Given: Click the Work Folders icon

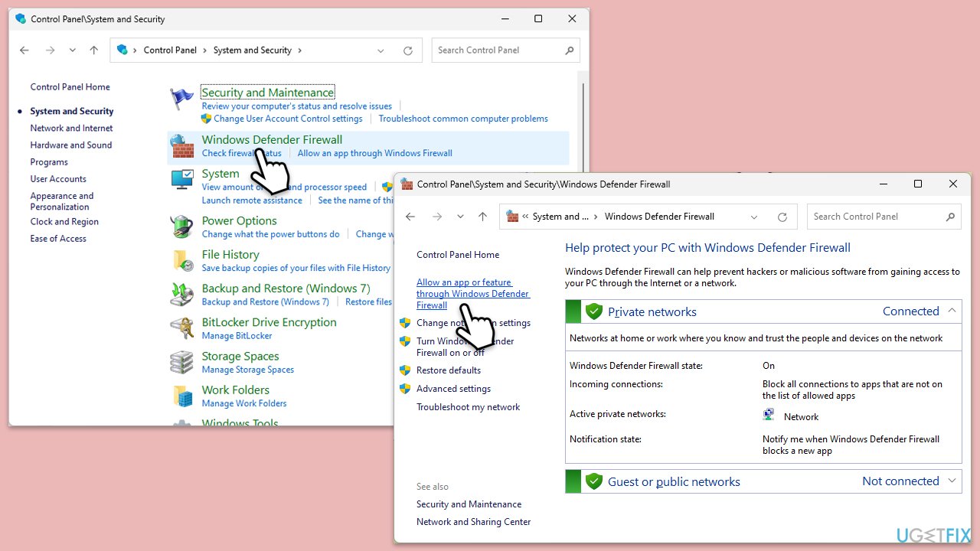Looking at the screenshot, I should [182, 396].
